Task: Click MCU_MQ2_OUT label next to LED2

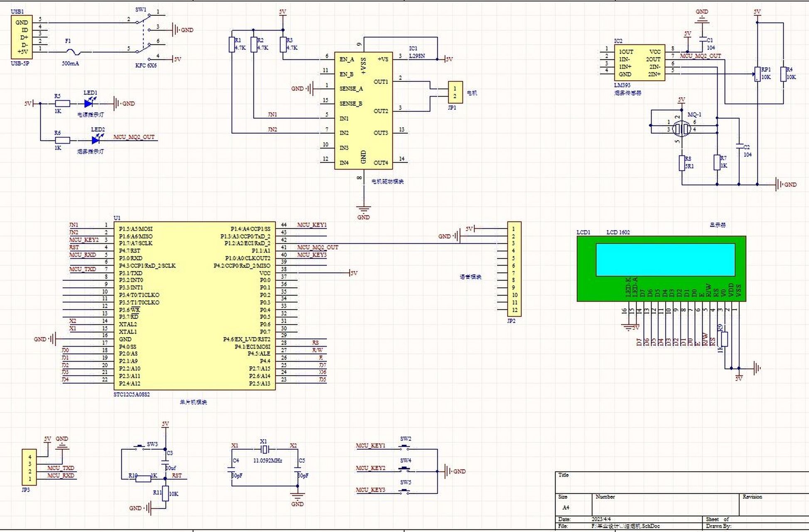Action: [134, 137]
